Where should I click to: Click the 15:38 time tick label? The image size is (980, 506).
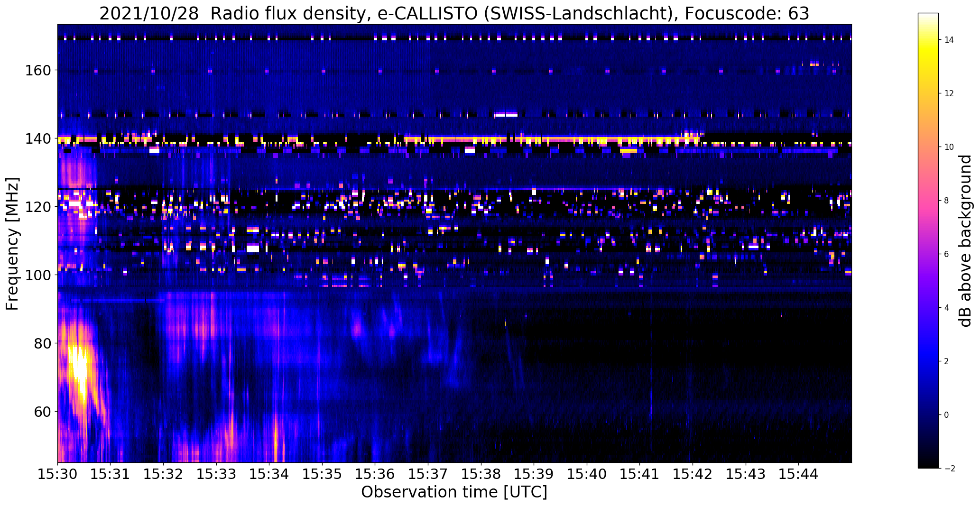481,473
